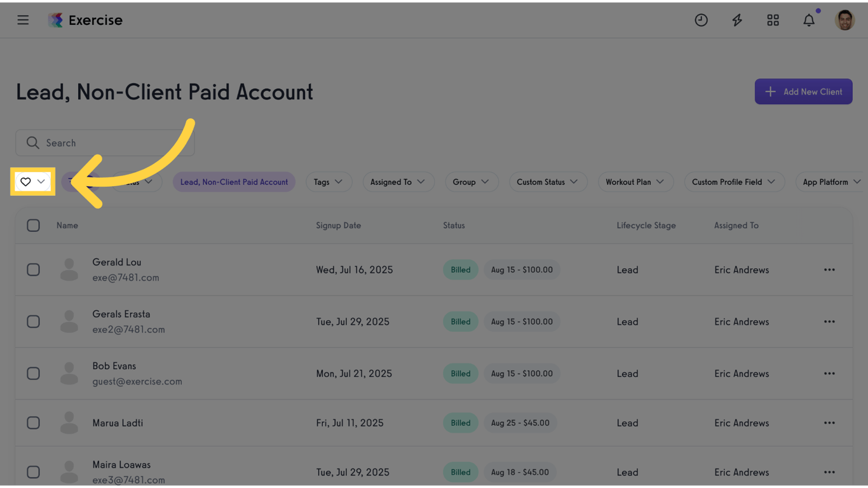This screenshot has width=868, height=488.
Task: Open the three-dot menu for Marua Ladti
Action: tap(829, 423)
